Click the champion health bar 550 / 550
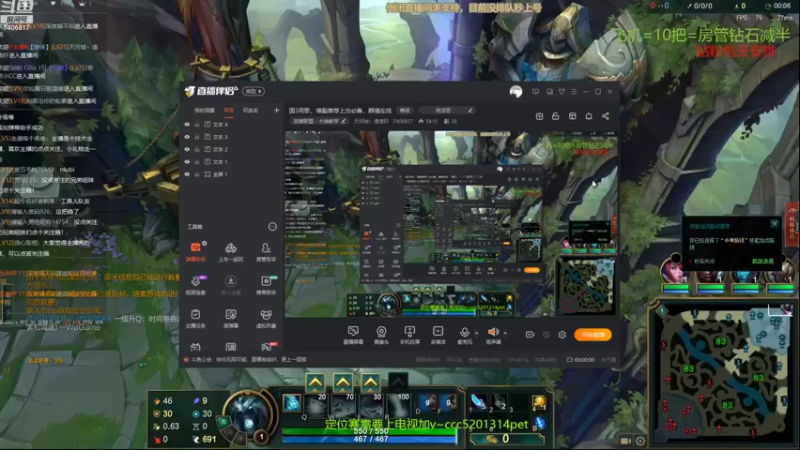Viewport: 800px width, 450px height. coord(370,431)
